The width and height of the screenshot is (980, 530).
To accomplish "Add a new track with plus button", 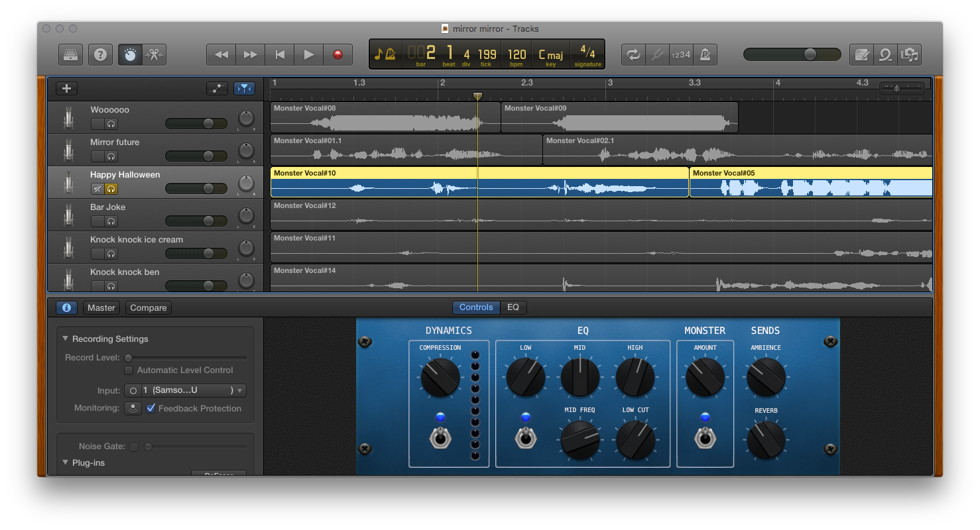I will pyautogui.click(x=66, y=88).
